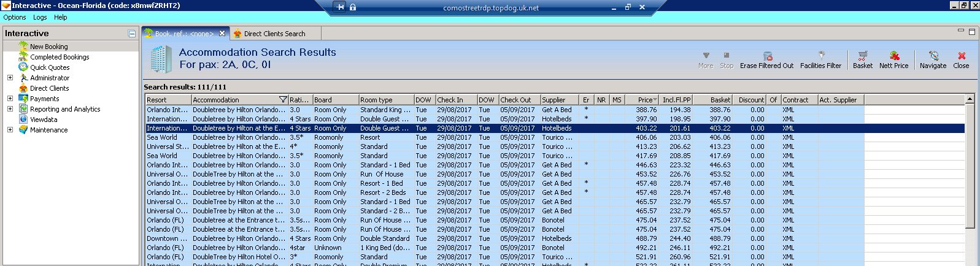Click the red Close toolbar icon
The image size is (980, 266).
(x=962, y=55)
